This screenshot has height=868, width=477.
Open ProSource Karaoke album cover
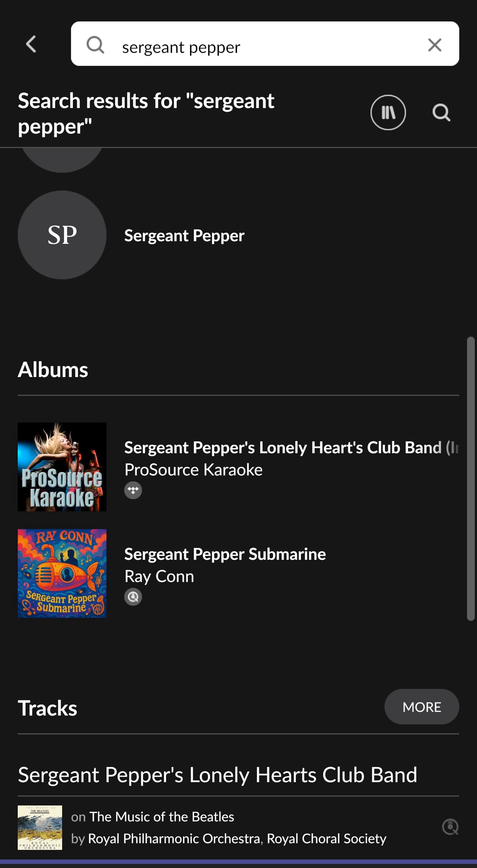point(62,467)
